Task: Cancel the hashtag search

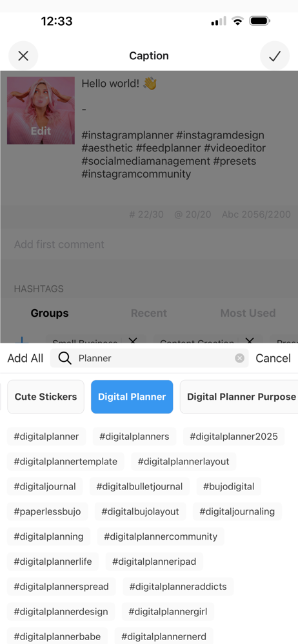Action: coord(273,358)
